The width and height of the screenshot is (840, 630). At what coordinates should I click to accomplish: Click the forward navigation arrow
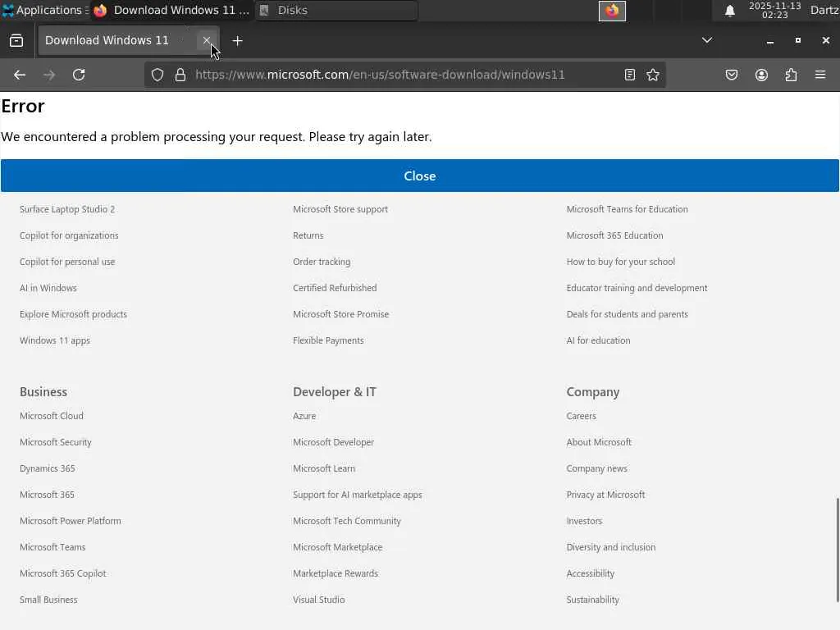tap(49, 75)
